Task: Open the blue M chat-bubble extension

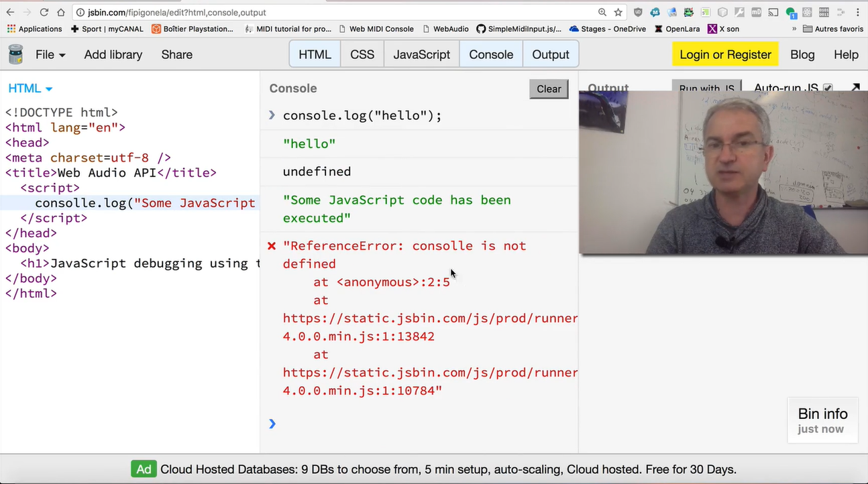Action: click(x=655, y=12)
